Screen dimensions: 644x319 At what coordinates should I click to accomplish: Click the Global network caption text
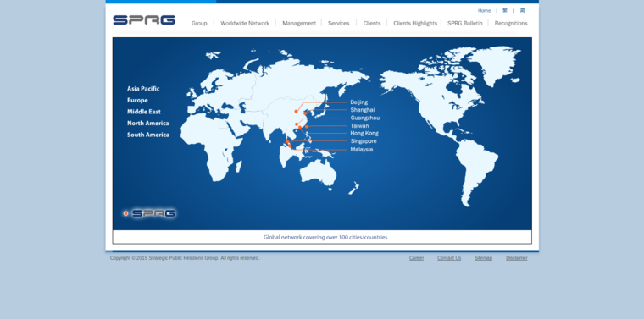point(325,238)
